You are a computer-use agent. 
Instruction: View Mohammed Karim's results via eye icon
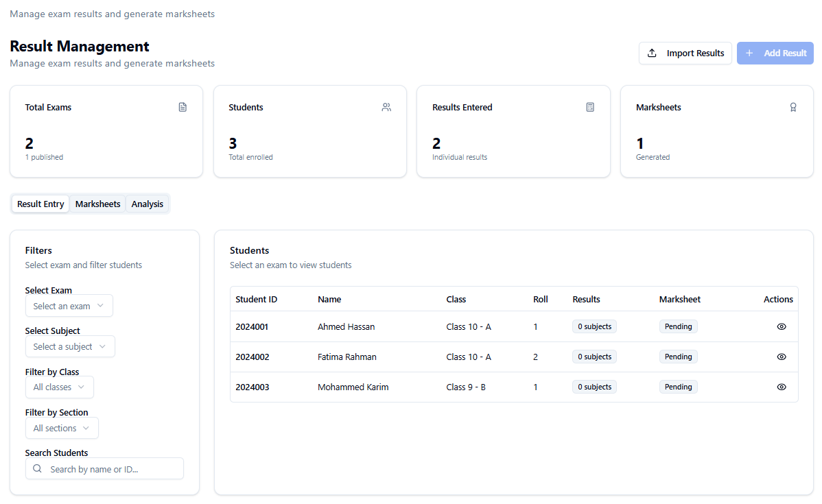click(782, 387)
